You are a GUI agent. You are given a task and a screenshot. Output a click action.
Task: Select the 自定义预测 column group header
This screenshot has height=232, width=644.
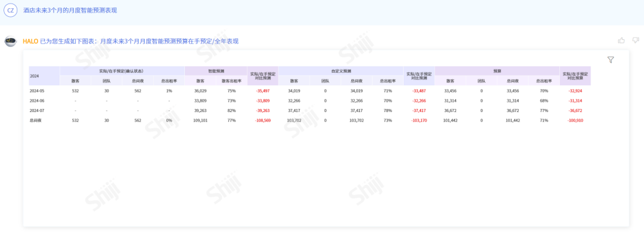pos(341,71)
